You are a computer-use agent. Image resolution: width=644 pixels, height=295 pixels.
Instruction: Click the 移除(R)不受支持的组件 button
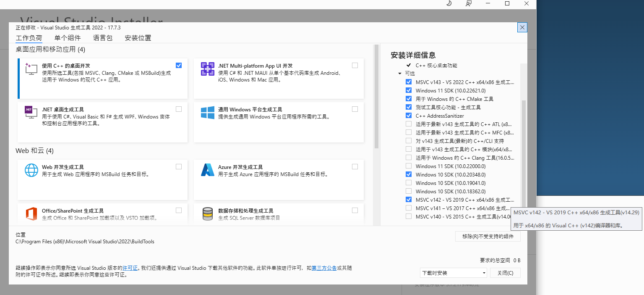(488, 237)
